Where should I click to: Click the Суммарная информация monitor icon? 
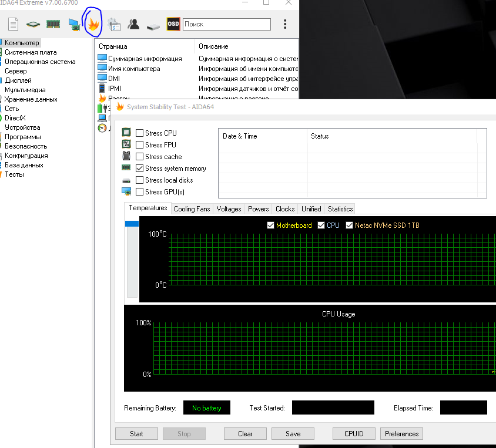click(102, 58)
